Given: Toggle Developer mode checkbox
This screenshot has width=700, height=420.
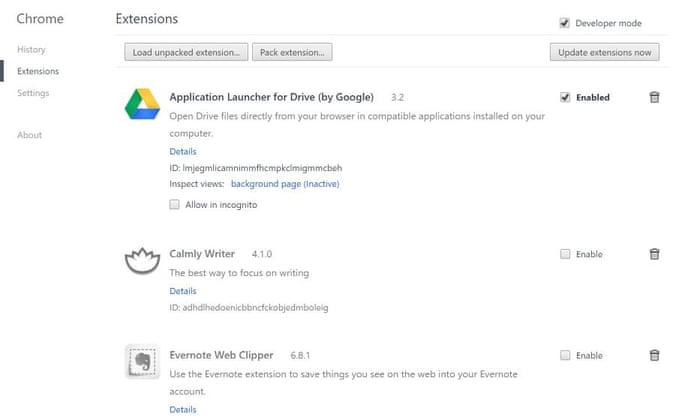Looking at the screenshot, I should (x=565, y=23).
